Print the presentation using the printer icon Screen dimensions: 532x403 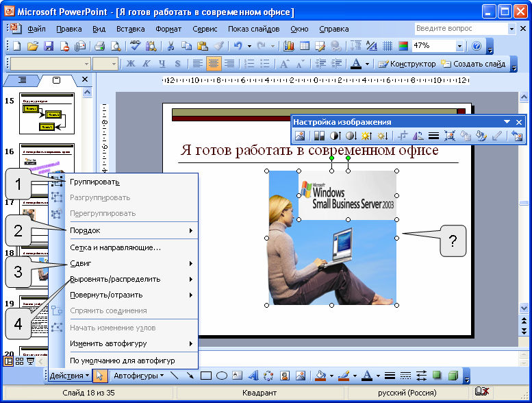pyautogui.click(x=99, y=46)
